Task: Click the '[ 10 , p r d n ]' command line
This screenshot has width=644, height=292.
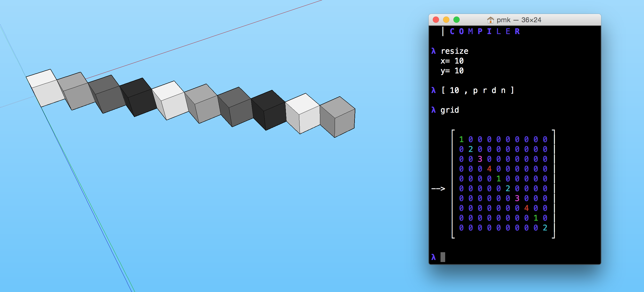Action: 477,90
